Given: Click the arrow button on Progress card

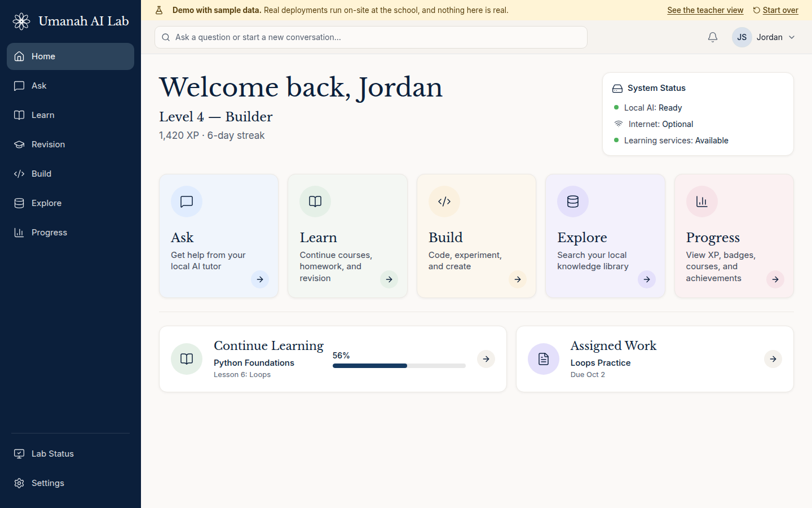Looking at the screenshot, I should click(775, 279).
